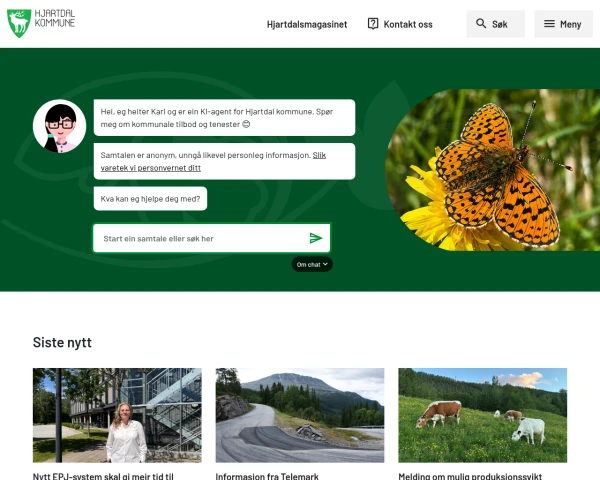Open news thumbnail with woman by building
This screenshot has height=480, width=600.
[117, 415]
